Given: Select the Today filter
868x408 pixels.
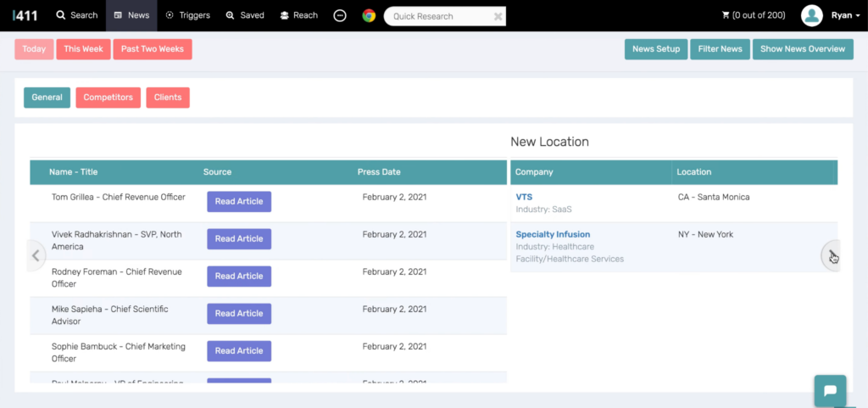Looking at the screenshot, I should pyautogui.click(x=34, y=49).
